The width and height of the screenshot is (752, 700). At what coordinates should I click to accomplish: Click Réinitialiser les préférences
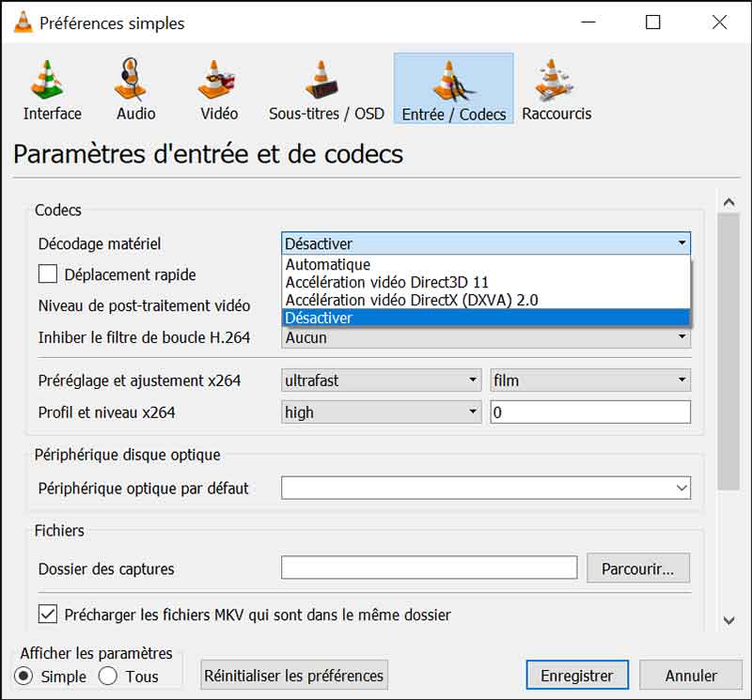pyautogui.click(x=291, y=675)
